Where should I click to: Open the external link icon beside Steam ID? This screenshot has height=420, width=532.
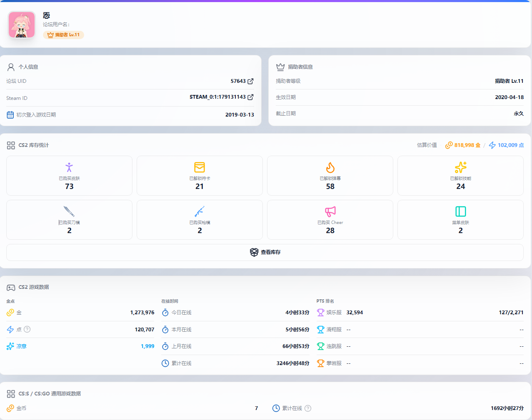250,97
